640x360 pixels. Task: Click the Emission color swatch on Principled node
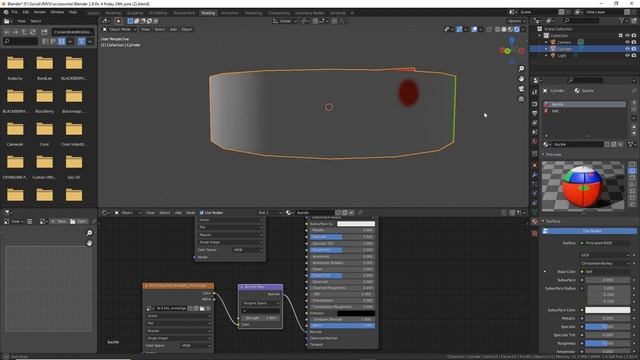pos(356,313)
